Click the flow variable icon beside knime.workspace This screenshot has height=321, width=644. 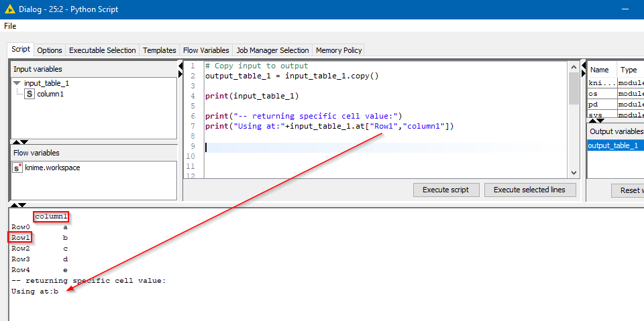(17, 168)
